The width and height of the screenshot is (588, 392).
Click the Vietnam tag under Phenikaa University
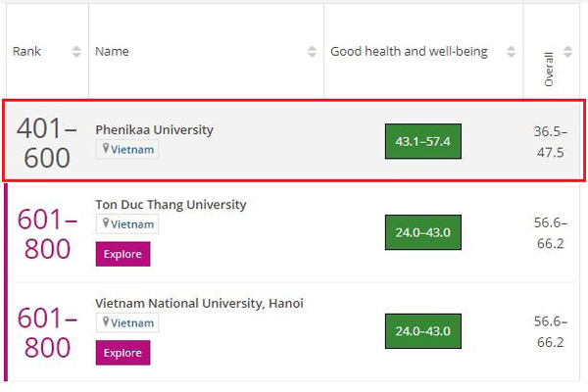pyautogui.click(x=127, y=149)
